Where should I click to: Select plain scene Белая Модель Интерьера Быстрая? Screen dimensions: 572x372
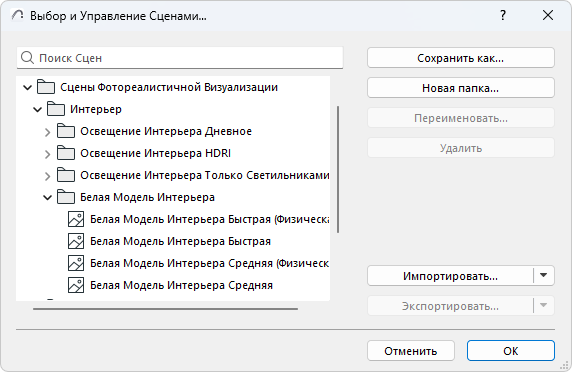coord(181,241)
